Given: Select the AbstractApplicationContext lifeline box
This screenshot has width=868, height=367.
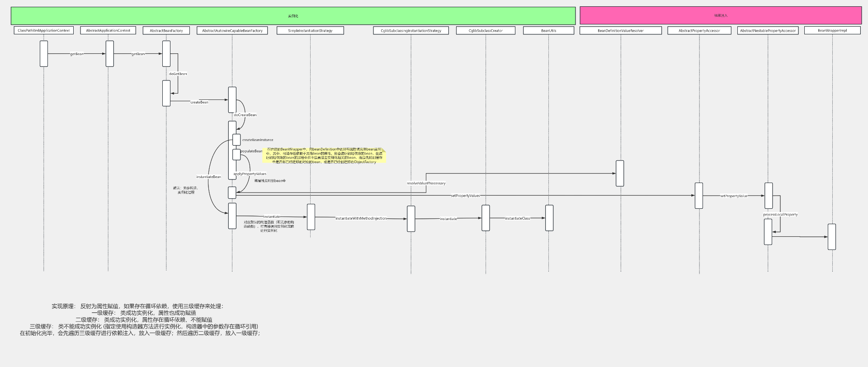Looking at the screenshot, I should [x=108, y=31].
